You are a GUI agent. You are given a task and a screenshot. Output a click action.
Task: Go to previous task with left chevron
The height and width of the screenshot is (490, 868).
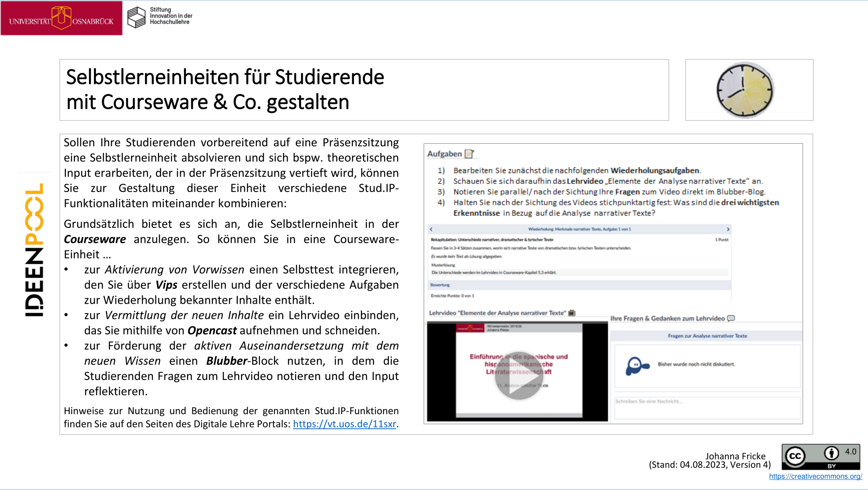(431, 229)
